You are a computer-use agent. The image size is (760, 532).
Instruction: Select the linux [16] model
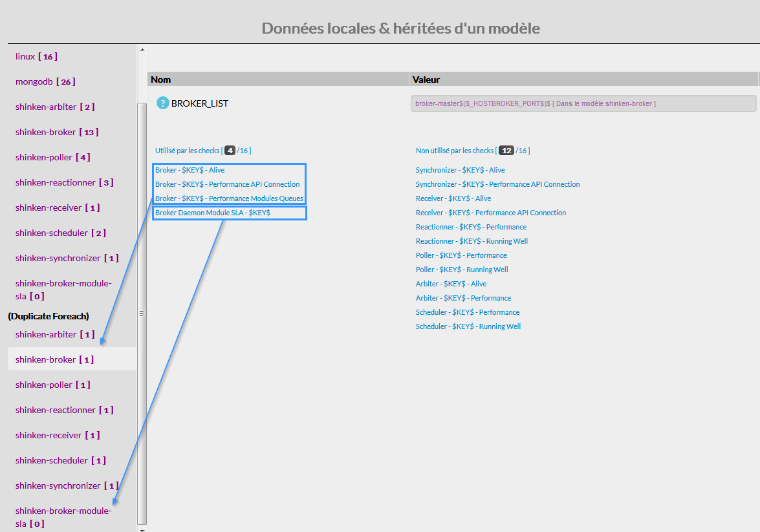[36, 56]
